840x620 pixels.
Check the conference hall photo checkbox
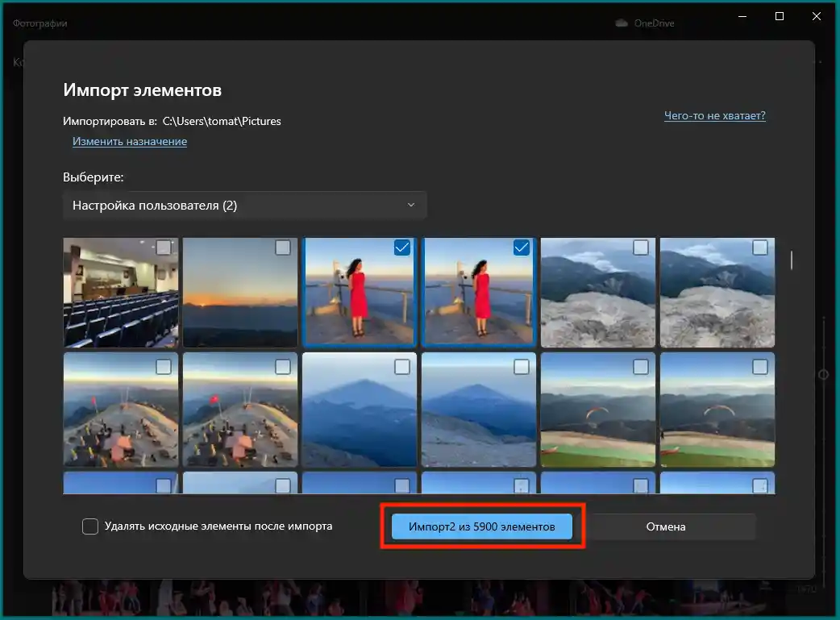[164, 248]
